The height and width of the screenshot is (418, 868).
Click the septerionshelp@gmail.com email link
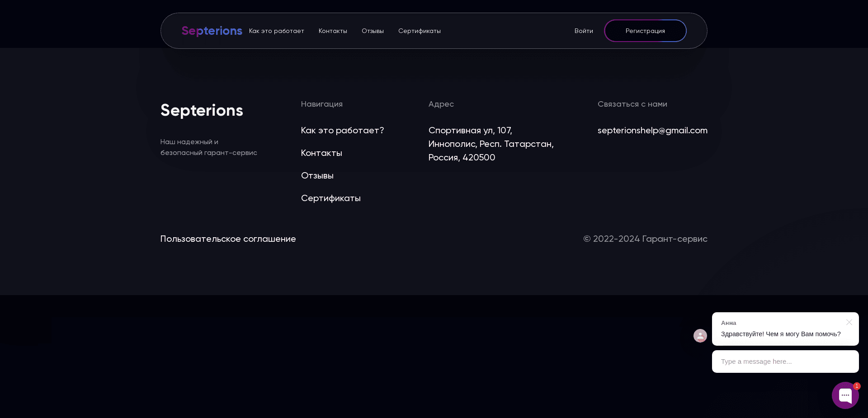pyautogui.click(x=652, y=130)
